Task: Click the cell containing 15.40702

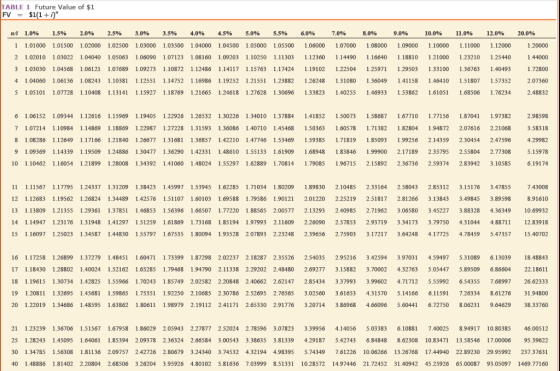Action: [536, 234]
